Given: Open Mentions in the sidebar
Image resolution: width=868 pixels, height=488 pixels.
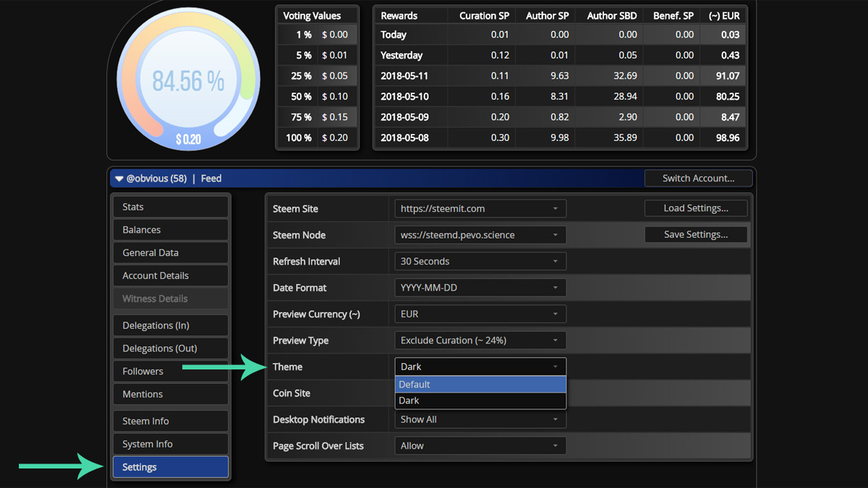Looking at the screenshot, I should click(171, 394).
